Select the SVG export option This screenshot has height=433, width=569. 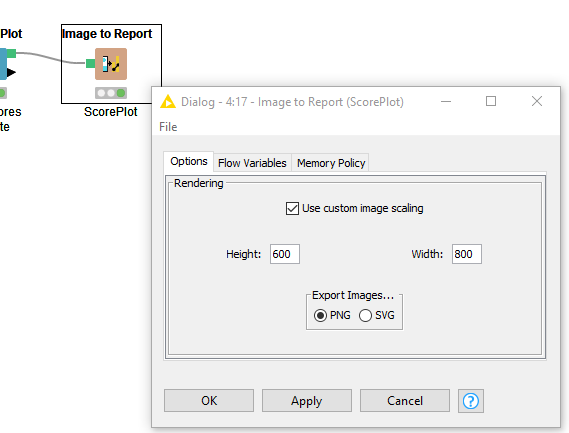[365, 315]
